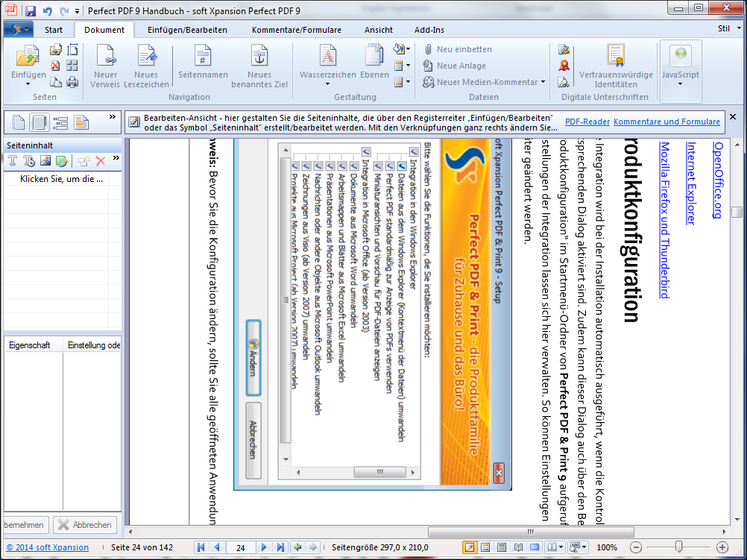Screen dimensions: 747x560
Task: Click the print pages printer icon
Action: 72,82
